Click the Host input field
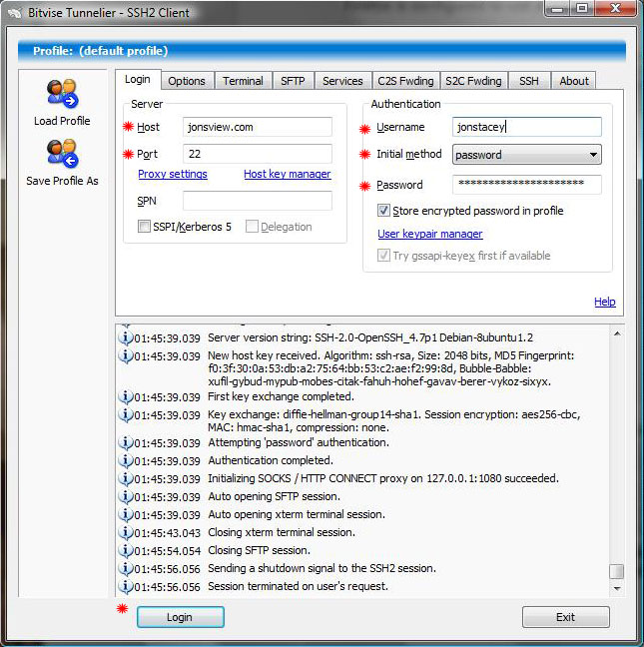Viewport: 644px width, 647px height. [x=258, y=127]
